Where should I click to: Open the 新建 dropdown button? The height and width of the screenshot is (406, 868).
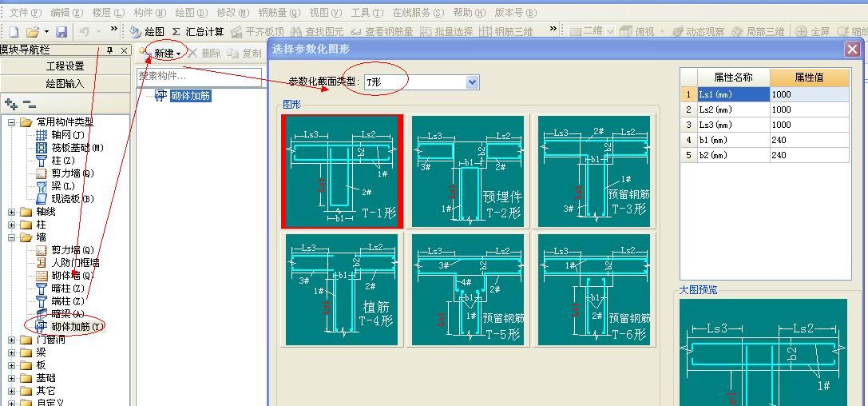click(x=168, y=54)
